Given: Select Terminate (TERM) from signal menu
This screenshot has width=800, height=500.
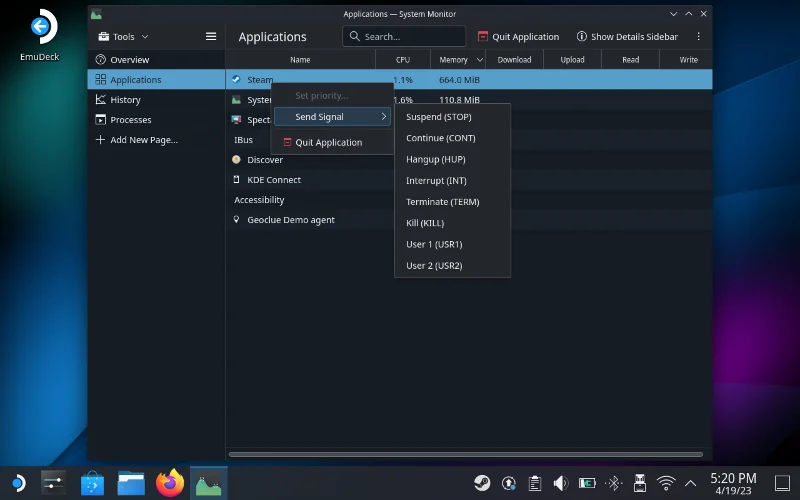Looking at the screenshot, I should point(442,202).
